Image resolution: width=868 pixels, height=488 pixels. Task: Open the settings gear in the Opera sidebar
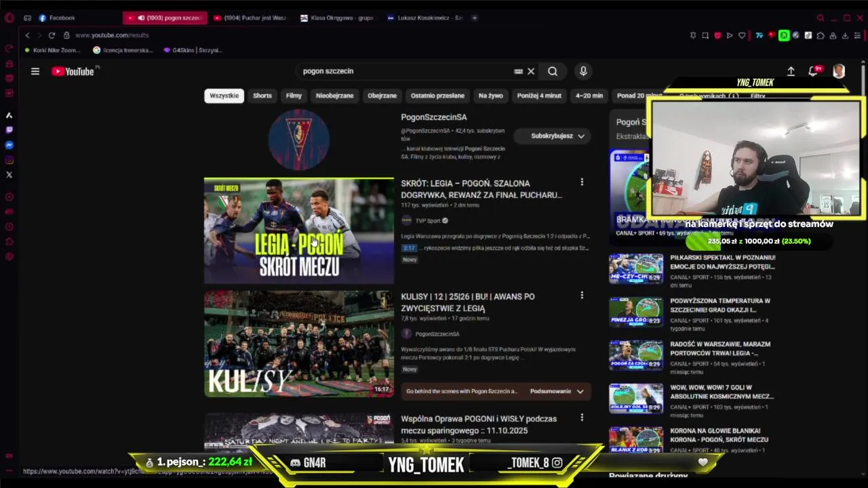tap(9, 256)
